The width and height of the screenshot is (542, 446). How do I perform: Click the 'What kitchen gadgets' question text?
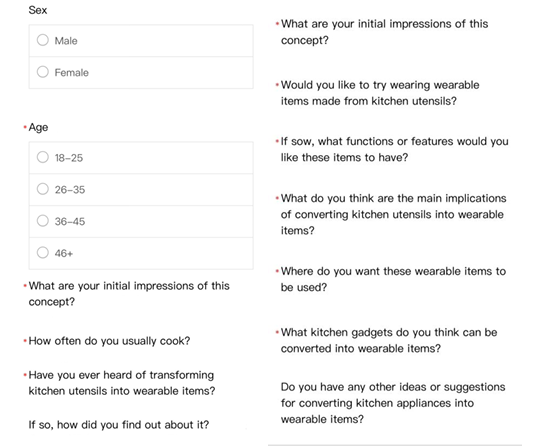[x=389, y=340]
